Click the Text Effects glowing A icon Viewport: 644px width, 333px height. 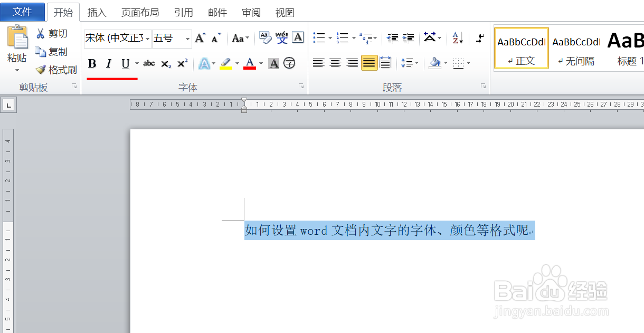(x=204, y=64)
